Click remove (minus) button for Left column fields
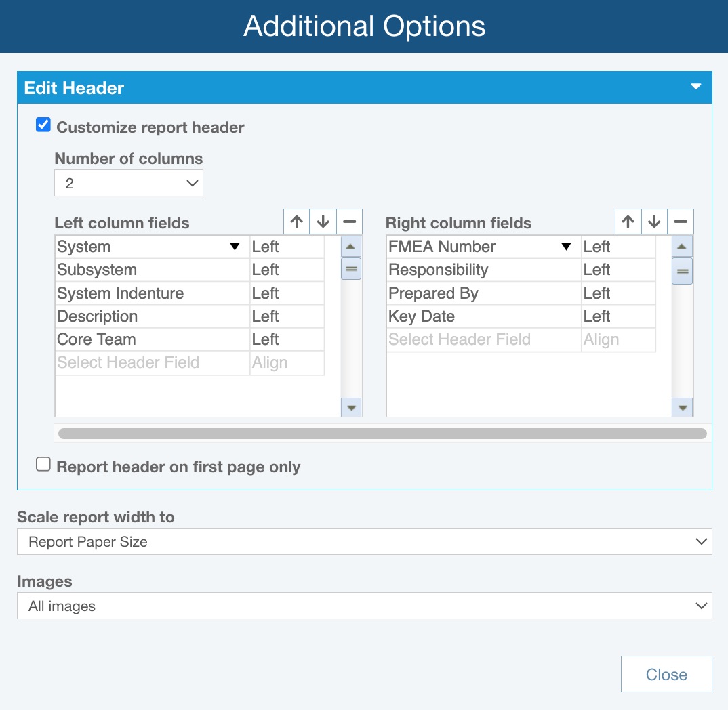This screenshot has width=728, height=710. [349, 222]
